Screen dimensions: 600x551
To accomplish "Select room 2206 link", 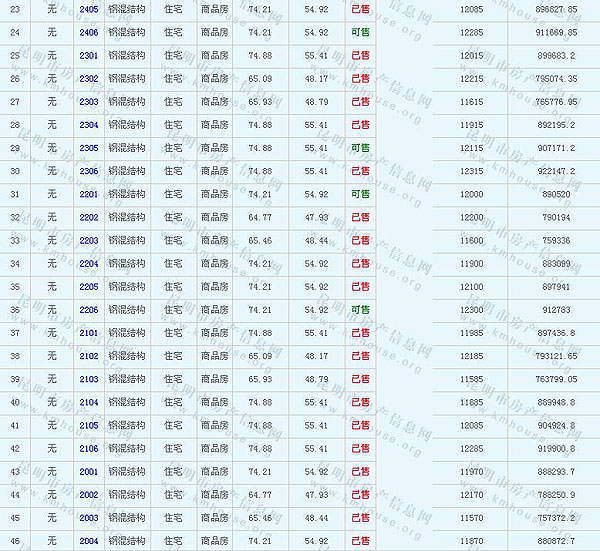I will [x=89, y=310].
